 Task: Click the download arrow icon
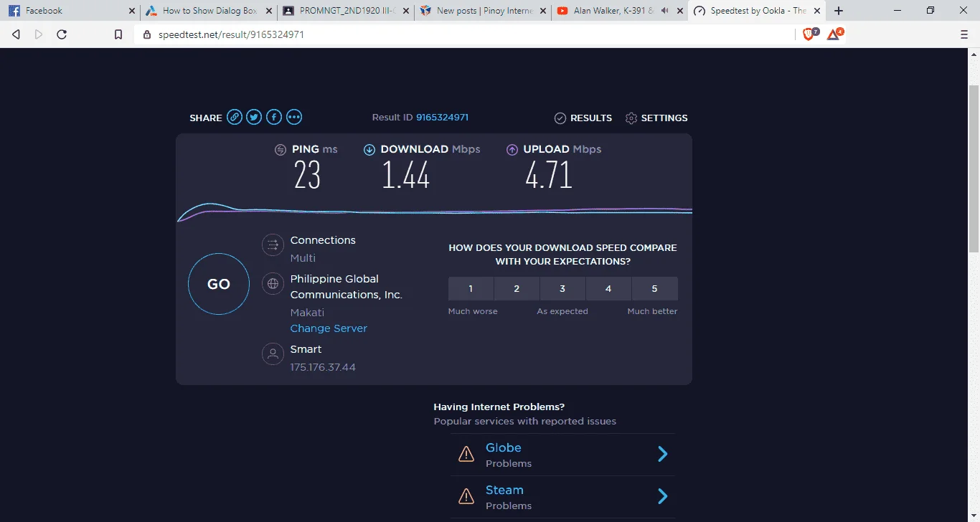(x=369, y=150)
